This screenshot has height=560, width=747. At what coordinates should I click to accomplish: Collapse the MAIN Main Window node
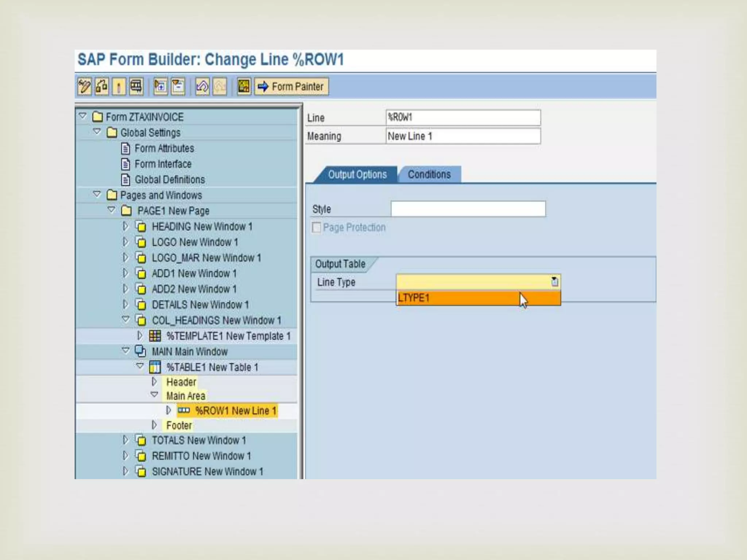tap(125, 351)
